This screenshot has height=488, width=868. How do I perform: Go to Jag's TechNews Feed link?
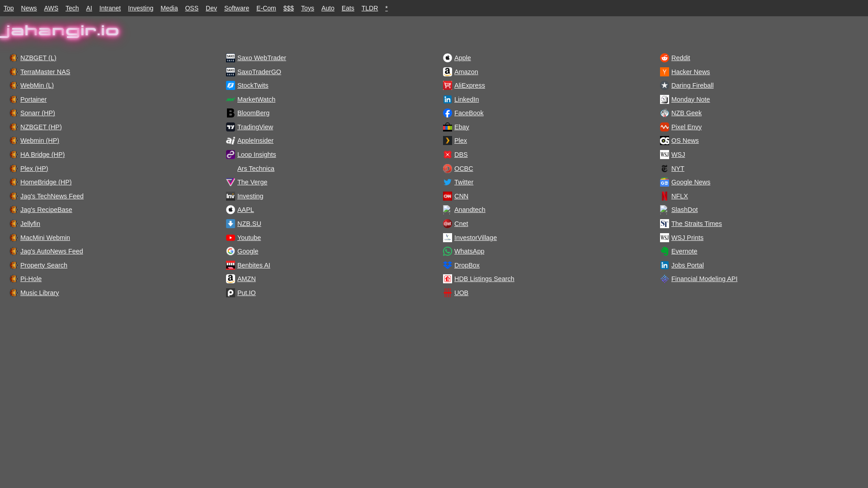point(52,196)
